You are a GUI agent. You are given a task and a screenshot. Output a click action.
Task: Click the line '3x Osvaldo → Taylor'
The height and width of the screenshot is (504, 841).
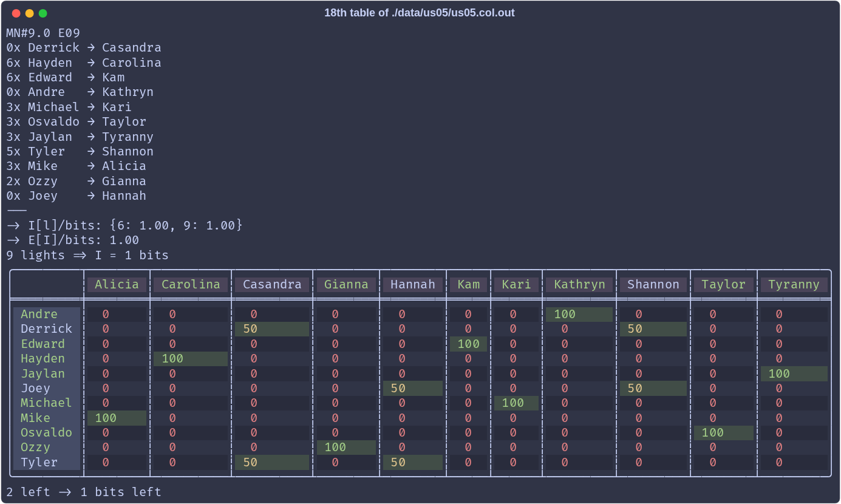(x=77, y=121)
